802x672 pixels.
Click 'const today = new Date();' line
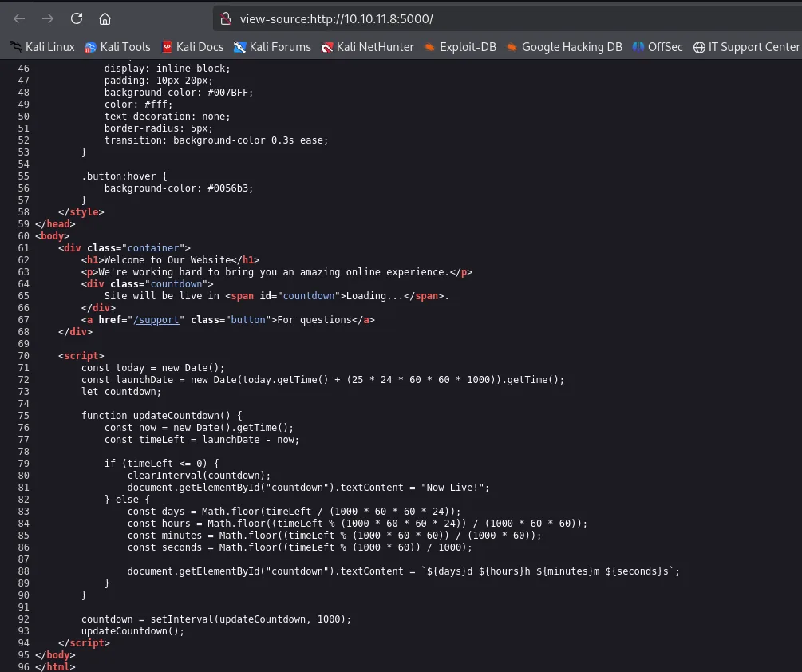click(x=153, y=367)
